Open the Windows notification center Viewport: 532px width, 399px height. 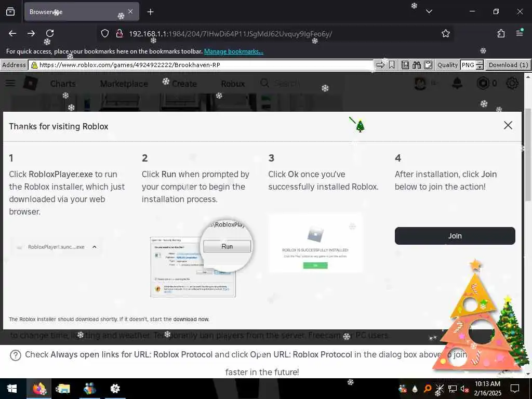coord(515,389)
